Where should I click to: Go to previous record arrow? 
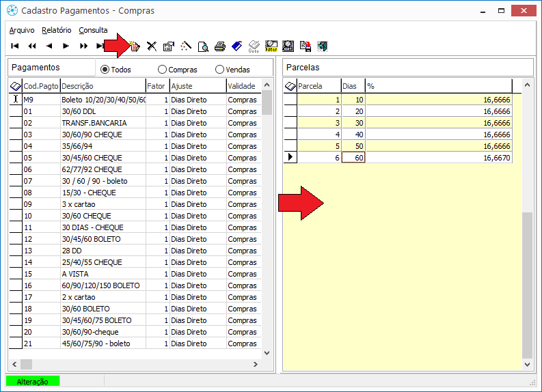tap(49, 46)
